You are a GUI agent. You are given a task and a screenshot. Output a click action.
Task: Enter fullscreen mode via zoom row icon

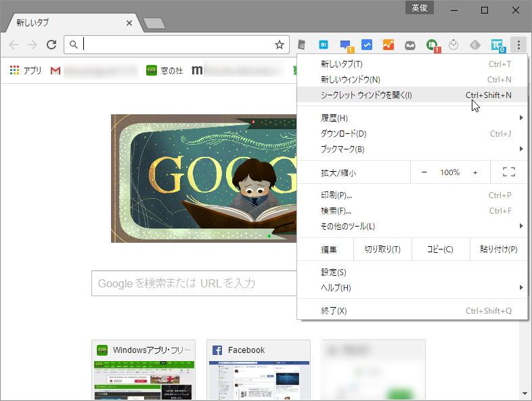[x=508, y=172]
